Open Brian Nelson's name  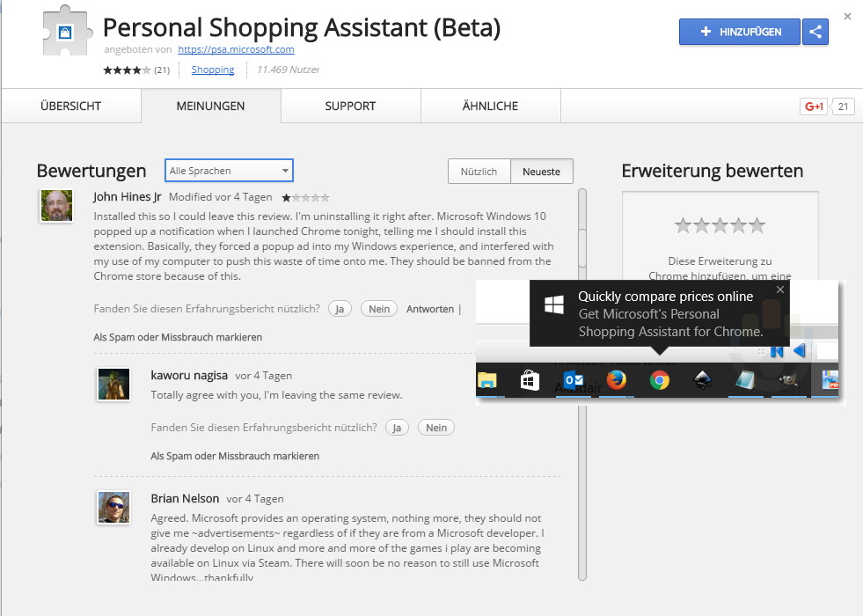point(185,499)
